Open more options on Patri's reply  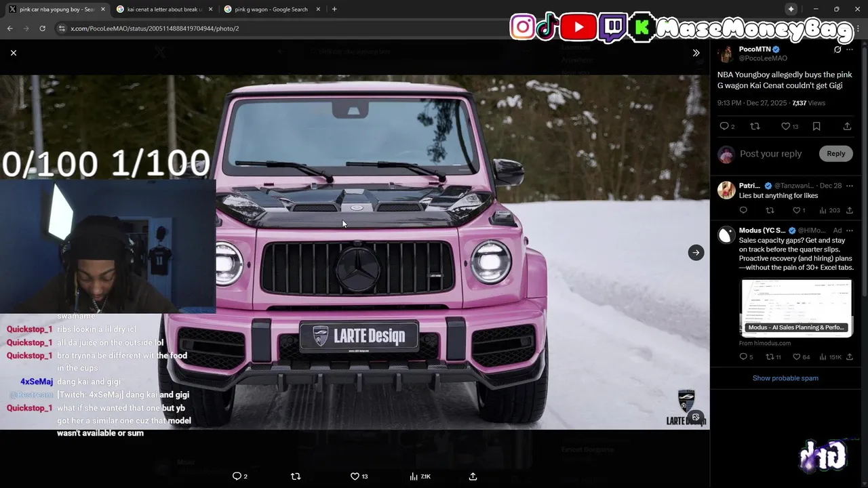point(850,186)
